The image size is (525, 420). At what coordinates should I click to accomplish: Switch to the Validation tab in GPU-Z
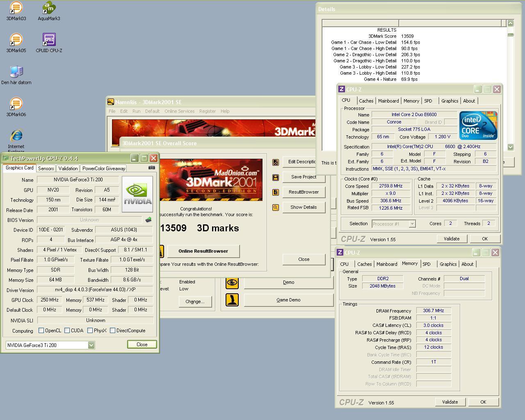[68, 169]
